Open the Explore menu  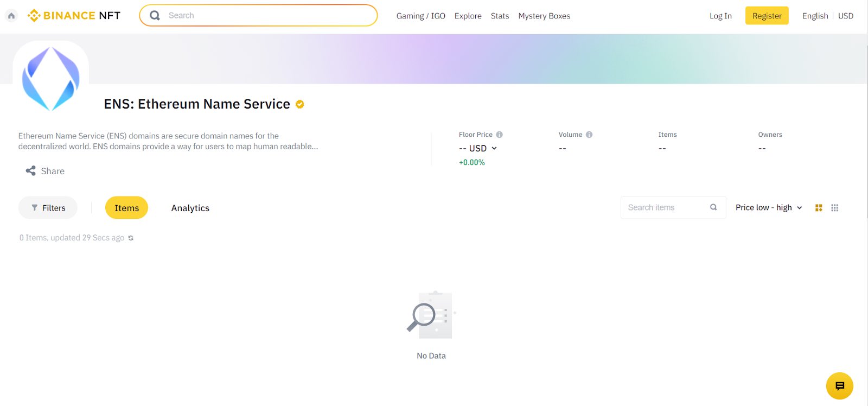point(468,16)
